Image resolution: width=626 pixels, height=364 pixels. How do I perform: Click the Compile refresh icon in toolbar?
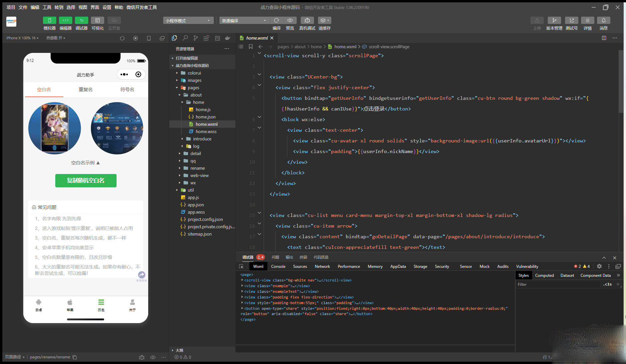coord(276,20)
